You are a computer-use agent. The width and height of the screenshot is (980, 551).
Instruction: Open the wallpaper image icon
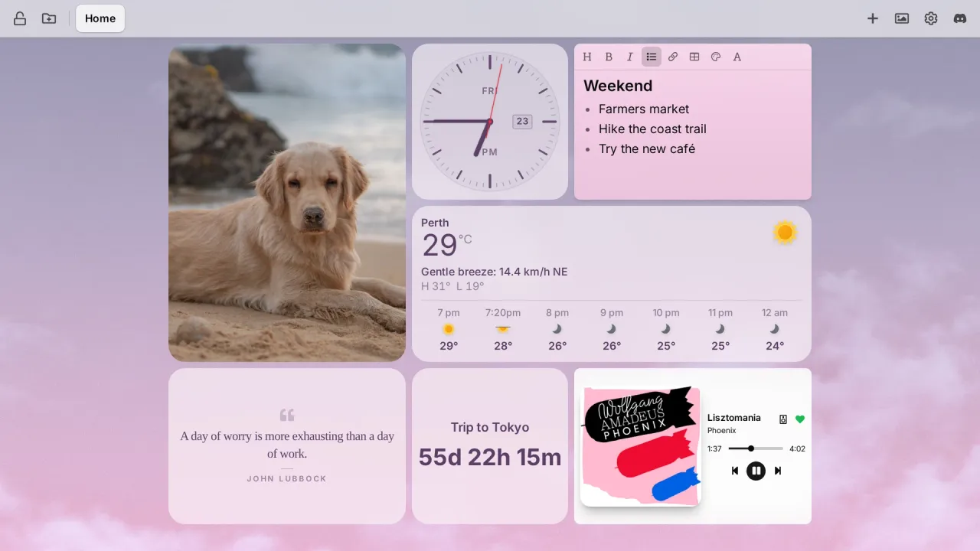tap(902, 18)
